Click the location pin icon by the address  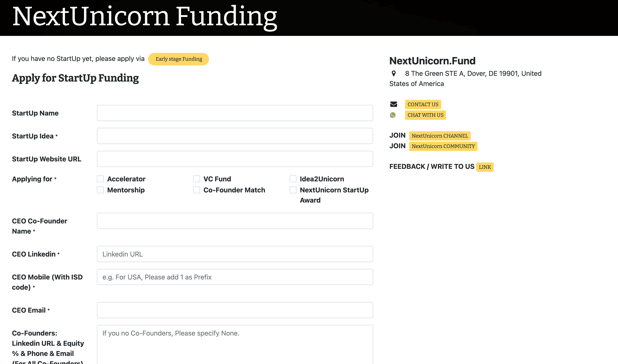(393, 73)
